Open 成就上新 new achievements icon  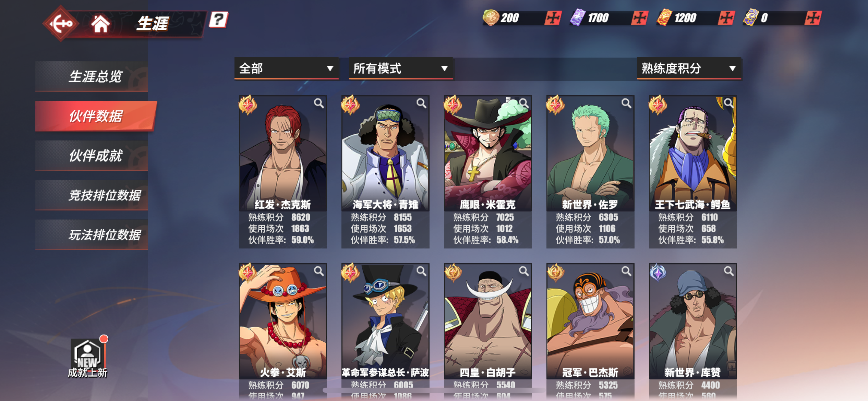(x=88, y=358)
